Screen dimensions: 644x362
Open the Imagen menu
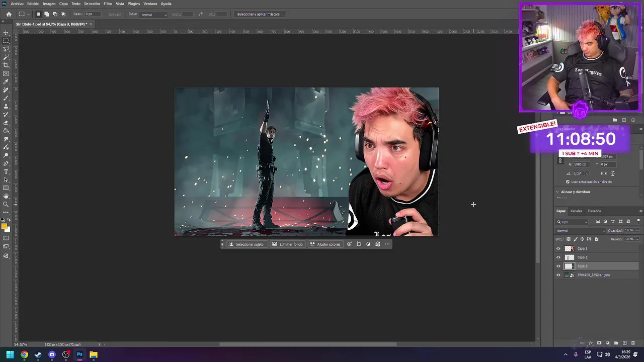(x=49, y=4)
